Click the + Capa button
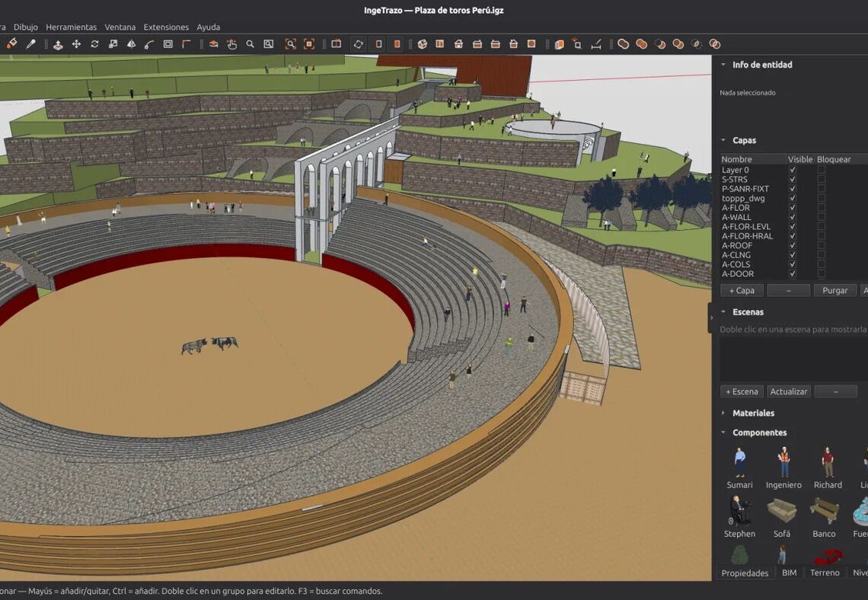This screenshot has height=600, width=868. pyautogui.click(x=742, y=291)
